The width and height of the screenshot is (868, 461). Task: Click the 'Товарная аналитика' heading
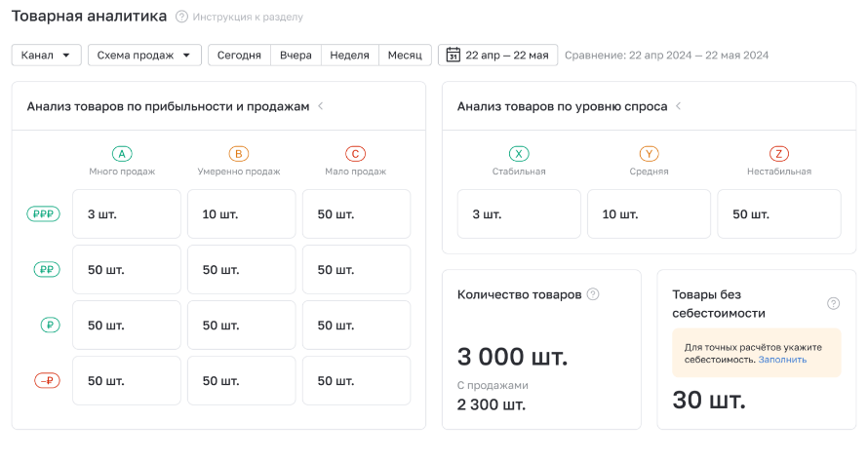pos(89,16)
